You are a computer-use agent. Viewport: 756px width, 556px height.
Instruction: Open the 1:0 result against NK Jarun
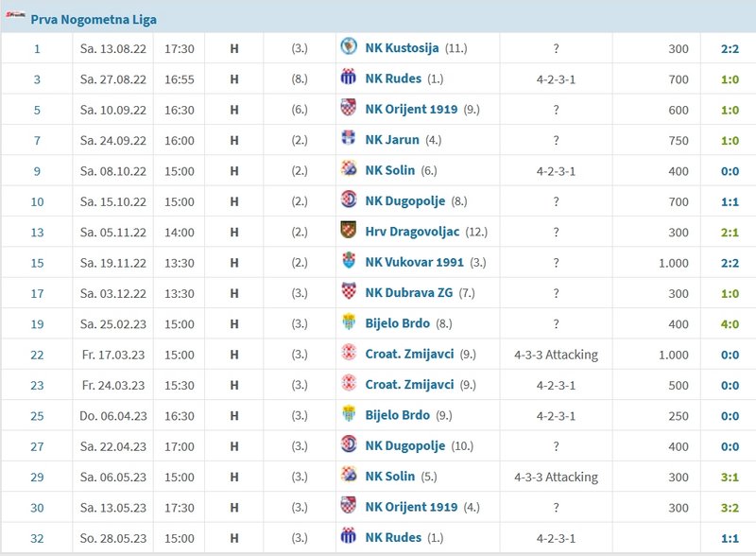point(730,141)
